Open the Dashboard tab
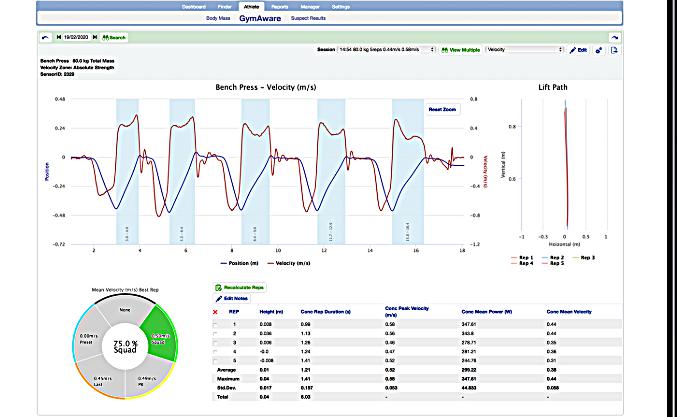Image resolution: width=677 pixels, height=417 pixels. pyautogui.click(x=196, y=6)
